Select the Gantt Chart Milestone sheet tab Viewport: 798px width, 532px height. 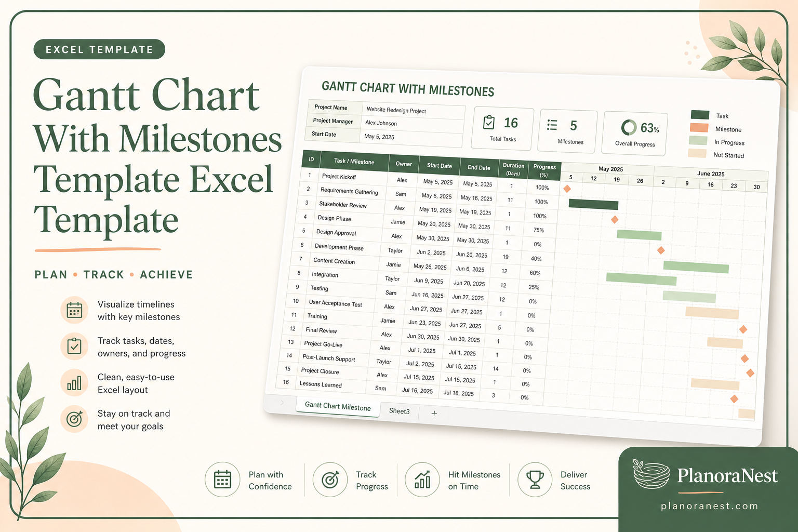tap(338, 406)
